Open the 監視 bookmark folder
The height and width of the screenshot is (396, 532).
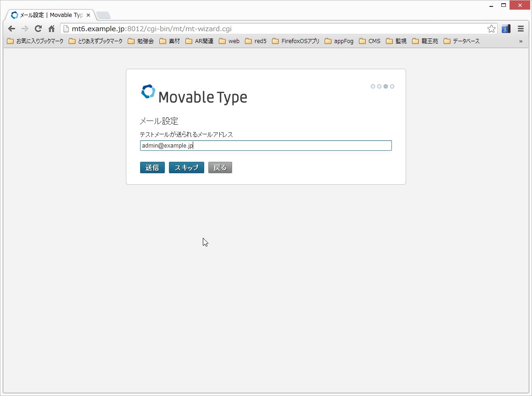pos(396,41)
